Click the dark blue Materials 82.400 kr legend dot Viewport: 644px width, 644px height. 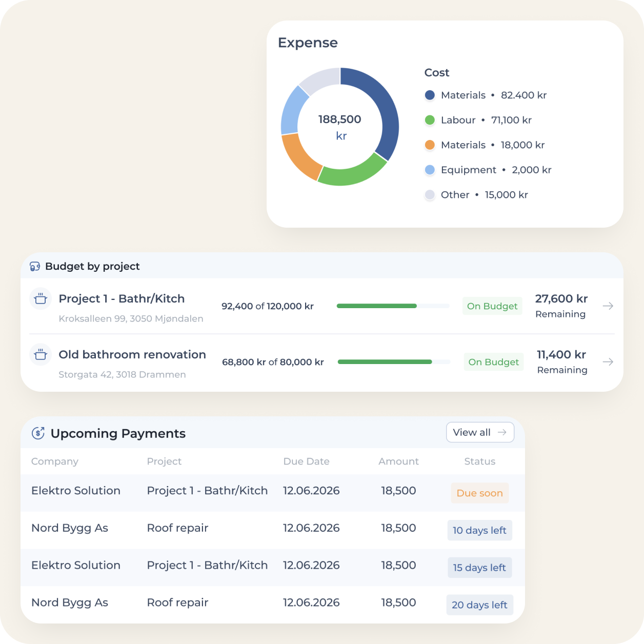pyautogui.click(x=430, y=95)
